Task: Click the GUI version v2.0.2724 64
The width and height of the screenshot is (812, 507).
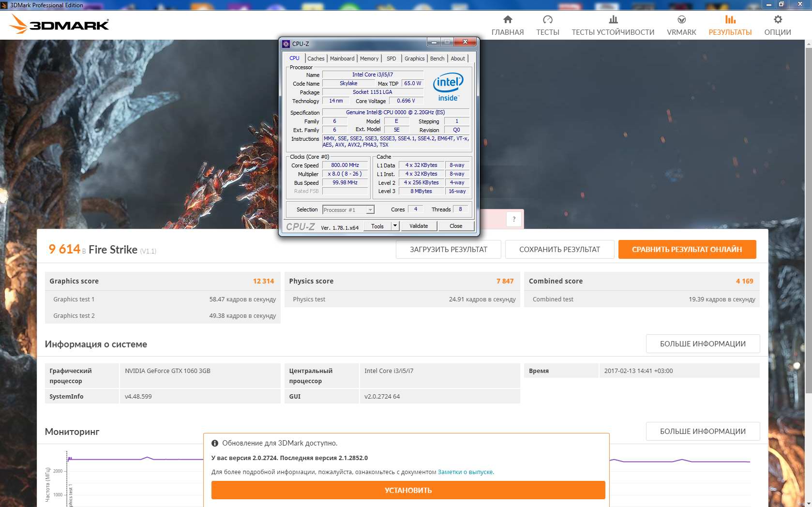Action: pos(382,397)
